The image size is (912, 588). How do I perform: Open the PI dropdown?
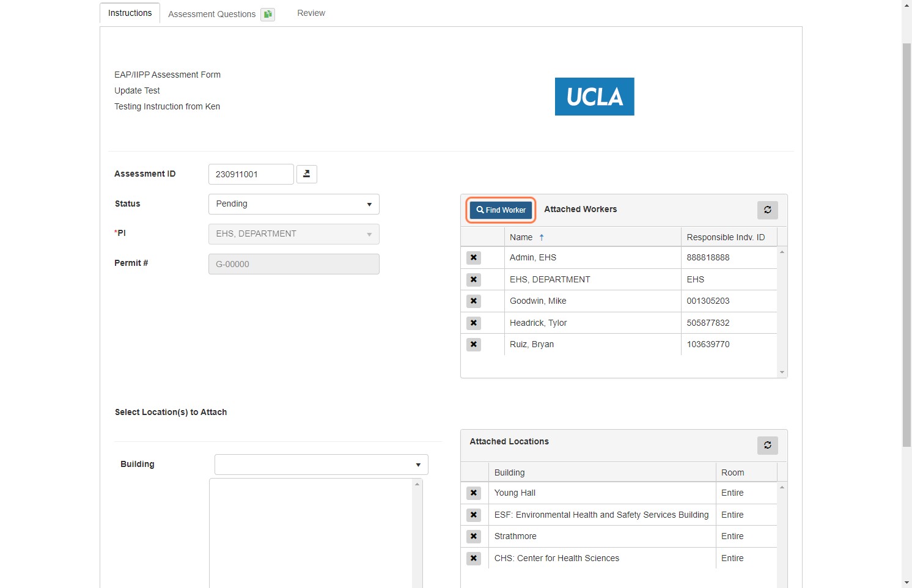pyautogui.click(x=294, y=234)
